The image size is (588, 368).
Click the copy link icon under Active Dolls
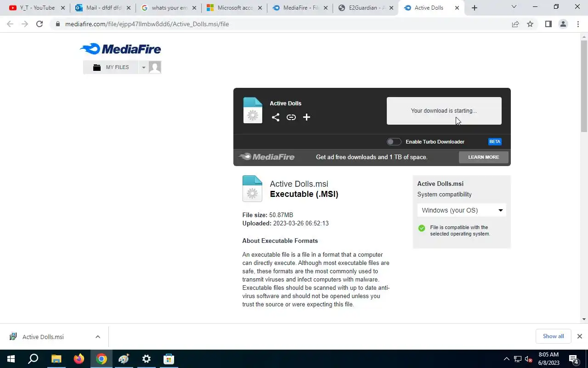[x=291, y=117]
